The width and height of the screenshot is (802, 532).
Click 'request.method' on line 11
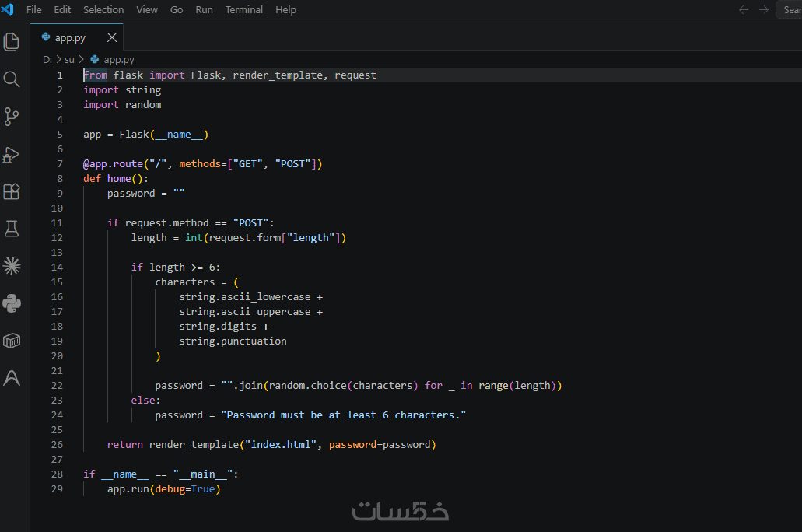pyautogui.click(x=167, y=223)
